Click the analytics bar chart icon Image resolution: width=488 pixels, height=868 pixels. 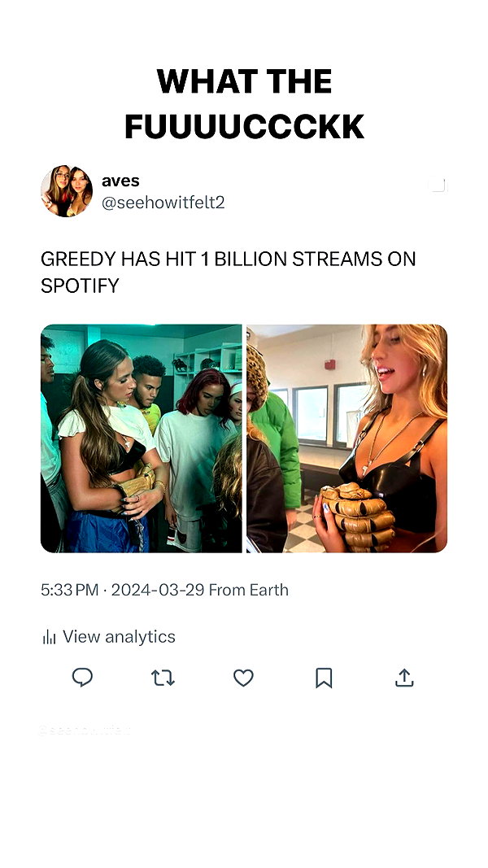pyautogui.click(x=50, y=637)
